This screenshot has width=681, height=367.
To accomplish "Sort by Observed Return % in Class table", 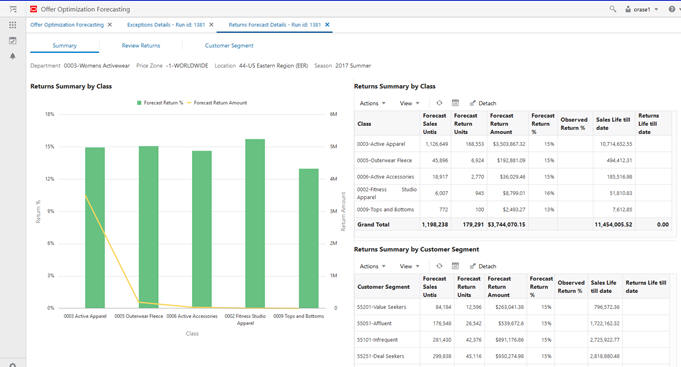I will pyautogui.click(x=574, y=124).
